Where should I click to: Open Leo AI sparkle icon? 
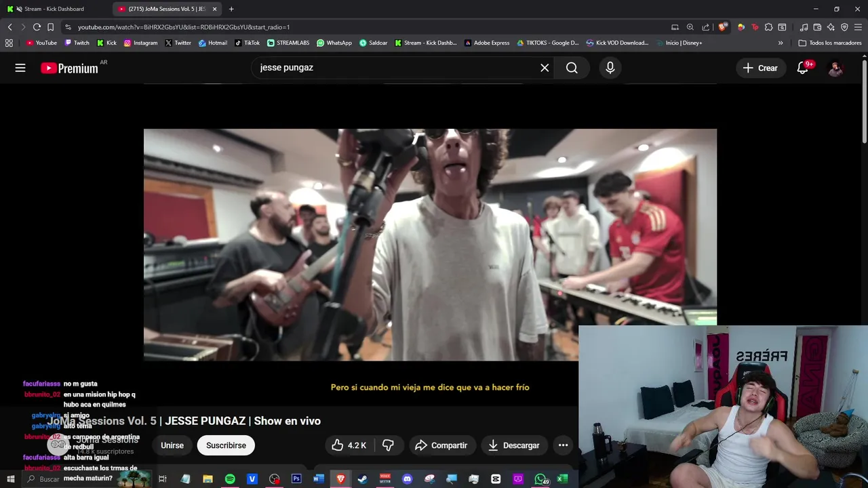click(x=831, y=27)
